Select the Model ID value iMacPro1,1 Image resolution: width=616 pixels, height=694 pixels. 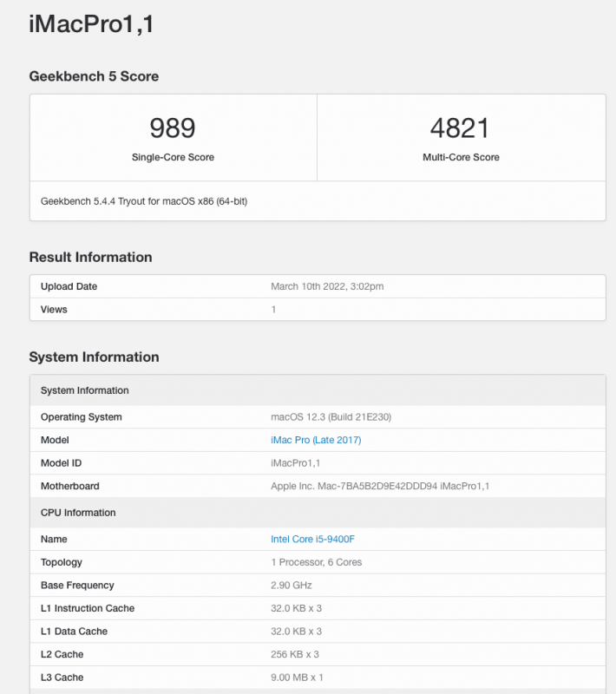tap(296, 463)
